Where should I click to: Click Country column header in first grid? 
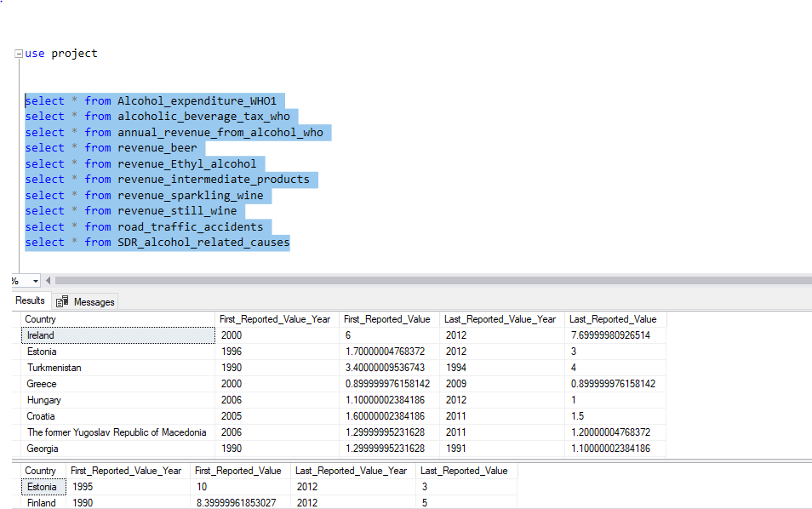coord(118,319)
